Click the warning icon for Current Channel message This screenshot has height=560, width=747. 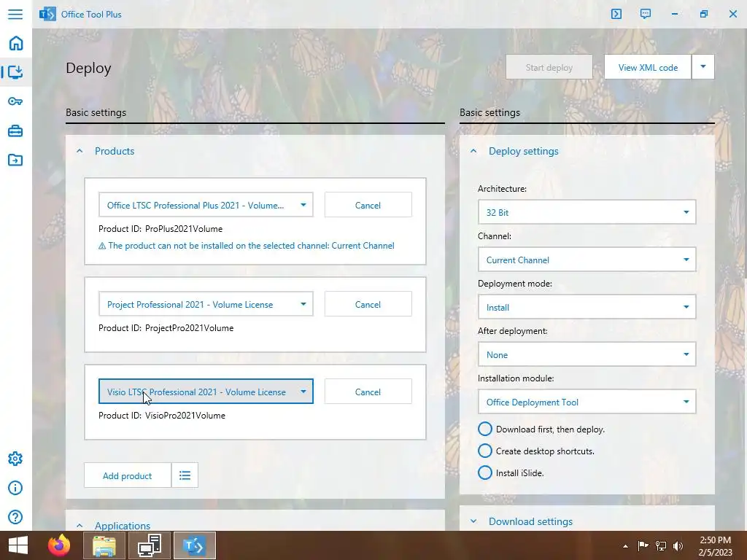(x=102, y=246)
